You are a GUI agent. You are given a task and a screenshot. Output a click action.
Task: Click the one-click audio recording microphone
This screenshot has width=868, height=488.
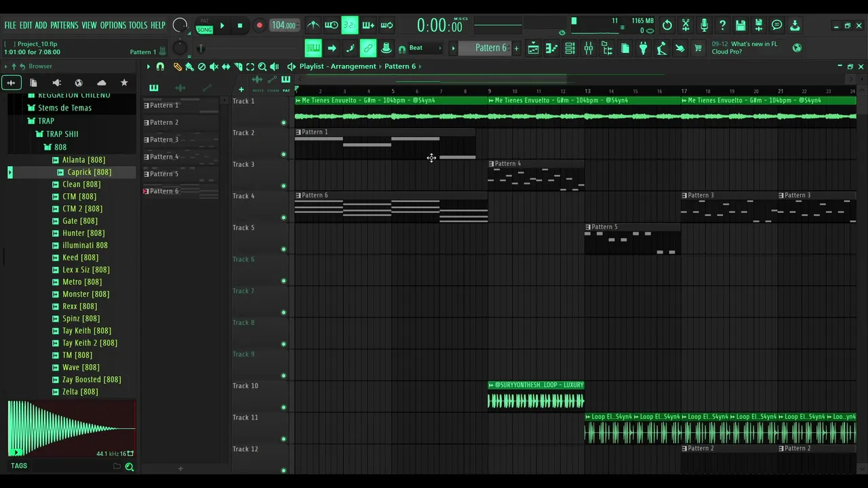[704, 26]
